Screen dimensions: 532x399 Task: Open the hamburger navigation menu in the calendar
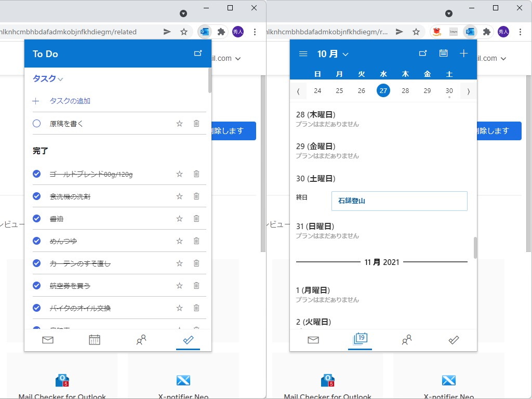(x=303, y=53)
